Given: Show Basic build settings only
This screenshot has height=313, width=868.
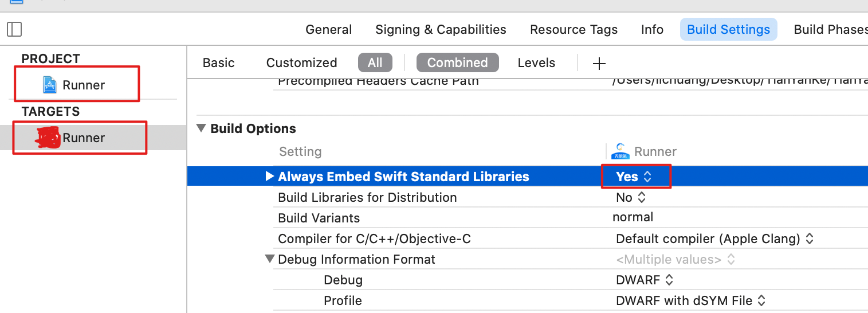Looking at the screenshot, I should coord(219,62).
